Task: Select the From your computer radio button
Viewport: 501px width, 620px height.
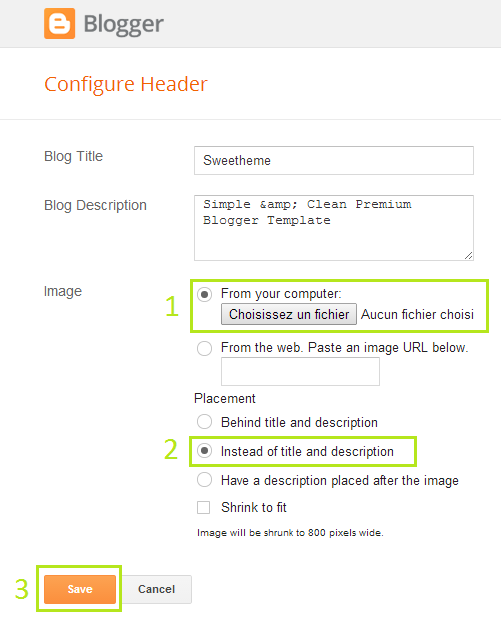Action: pyautogui.click(x=204, y=295)
